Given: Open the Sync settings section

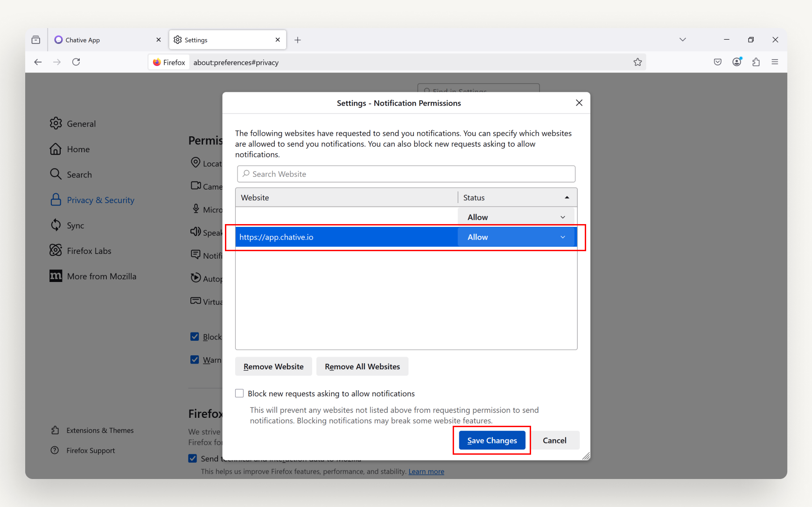Looking at the screenshot, I should 76,225.
